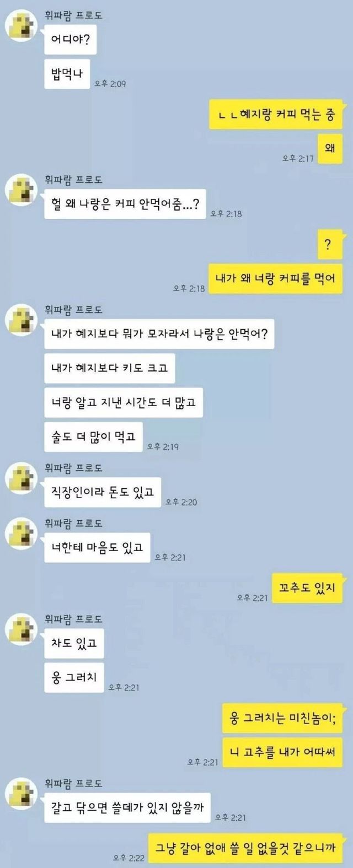Select the yellow bubble 니 고추를 내가 어따써
The width and height of the screenshot is (353, 868).
tap(283, 752)
